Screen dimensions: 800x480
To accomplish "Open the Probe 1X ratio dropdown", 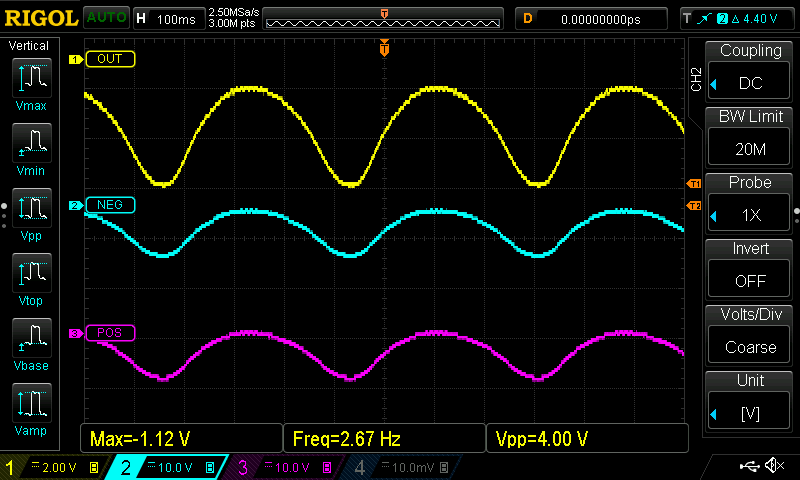I will point(749,204).
